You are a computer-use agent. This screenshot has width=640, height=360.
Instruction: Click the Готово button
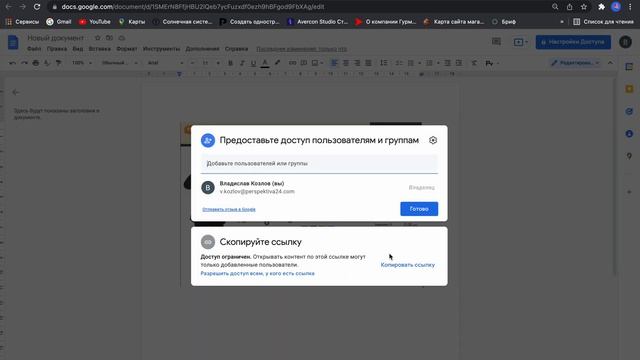(x=419, y=209)
